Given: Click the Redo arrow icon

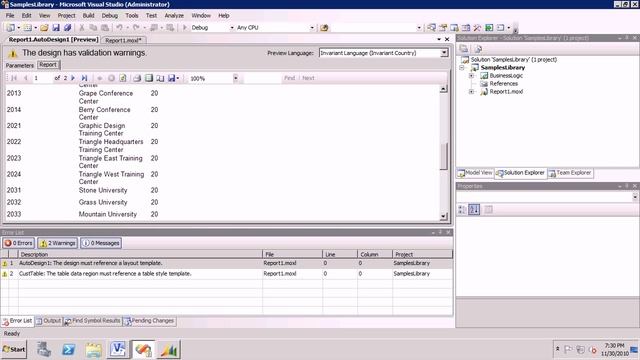Looking at the screenshot, I should pos(136,28).
